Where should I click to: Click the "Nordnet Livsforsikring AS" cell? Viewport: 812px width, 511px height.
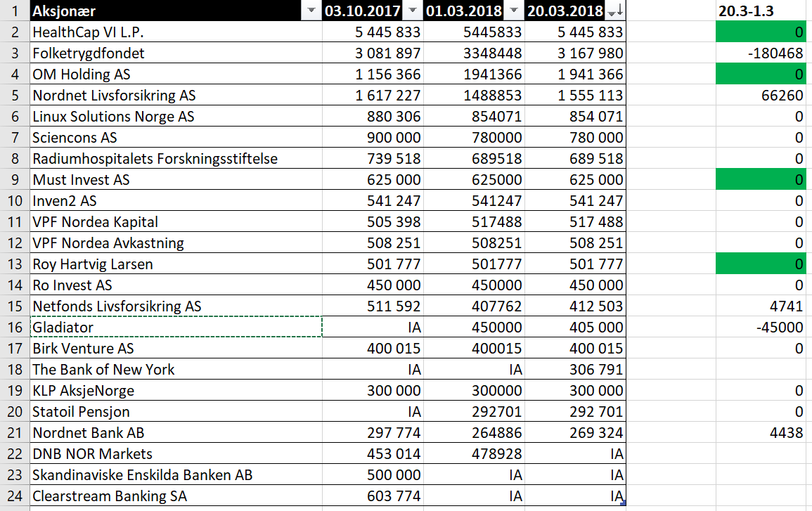(x=176, y=96)
